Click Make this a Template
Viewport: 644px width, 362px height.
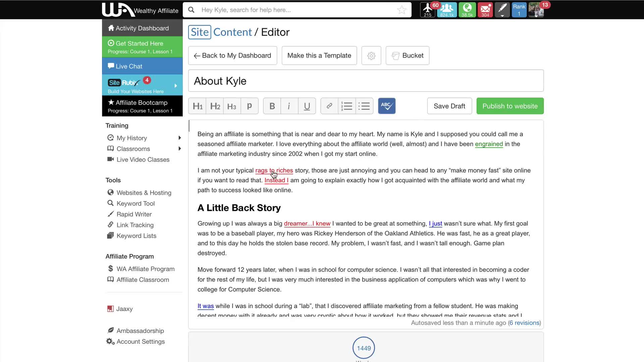coord(319,56)
